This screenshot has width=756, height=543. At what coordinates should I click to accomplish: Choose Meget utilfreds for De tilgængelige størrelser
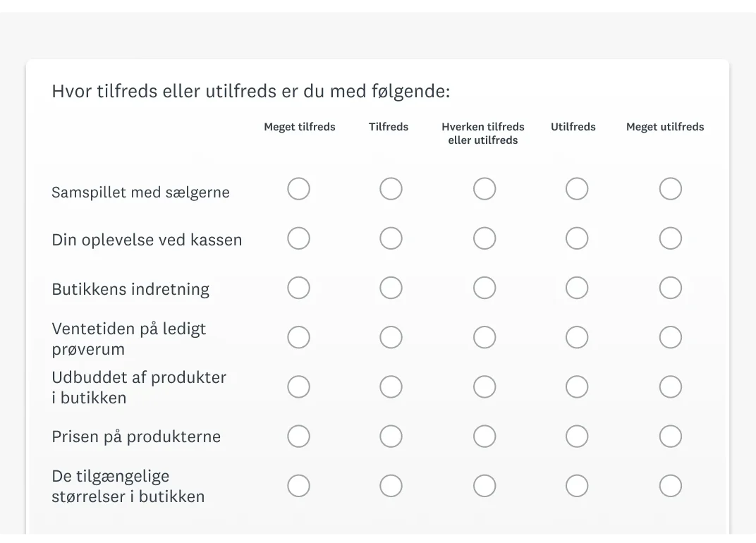click(670, 486)
